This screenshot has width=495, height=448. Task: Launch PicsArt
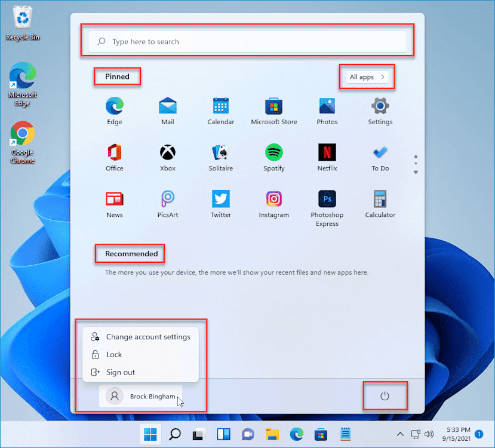point(168,204)
